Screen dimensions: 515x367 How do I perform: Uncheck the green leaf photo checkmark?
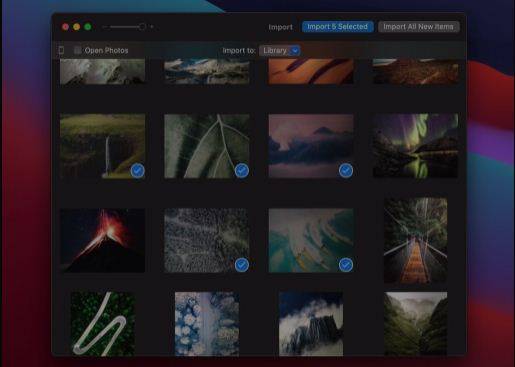(242, 170)
